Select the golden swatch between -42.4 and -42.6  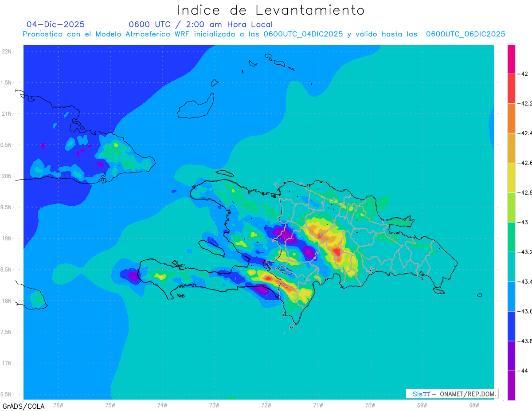(511, 148)
